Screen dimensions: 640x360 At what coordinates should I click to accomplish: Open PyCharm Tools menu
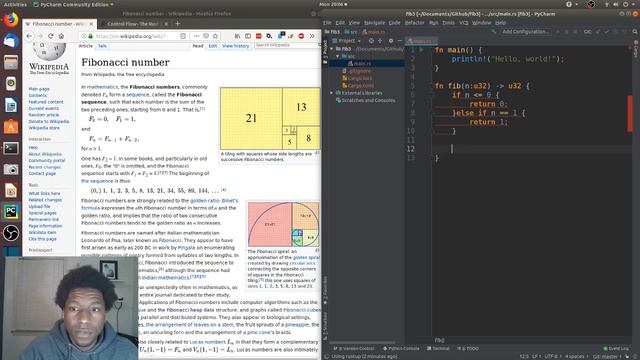448,23
